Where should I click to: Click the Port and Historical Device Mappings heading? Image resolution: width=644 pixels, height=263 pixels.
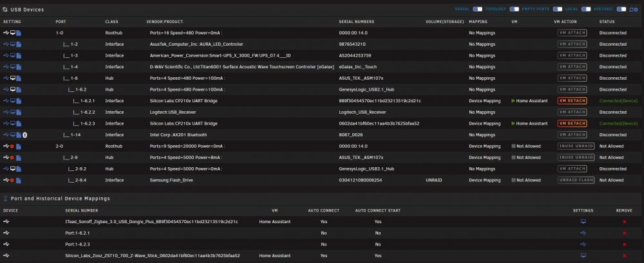[61, 199]
